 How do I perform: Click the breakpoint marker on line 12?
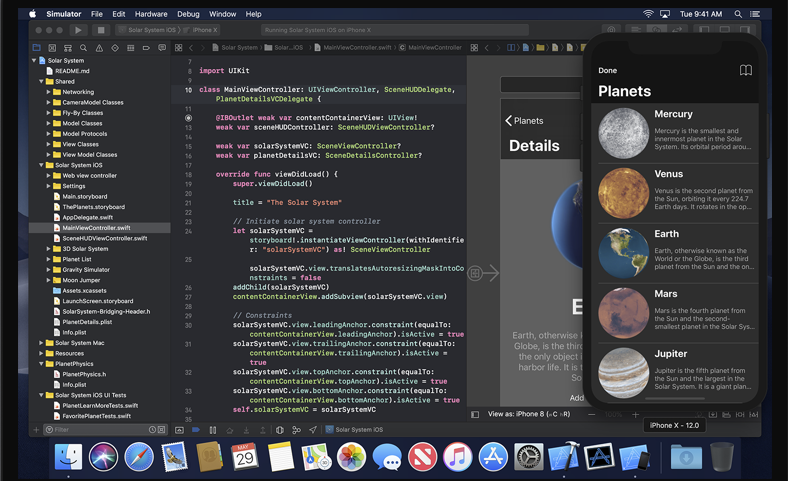pos(188,118)
